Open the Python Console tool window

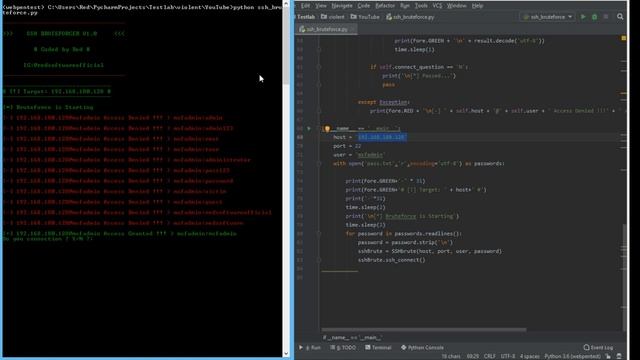coord(422,348)
